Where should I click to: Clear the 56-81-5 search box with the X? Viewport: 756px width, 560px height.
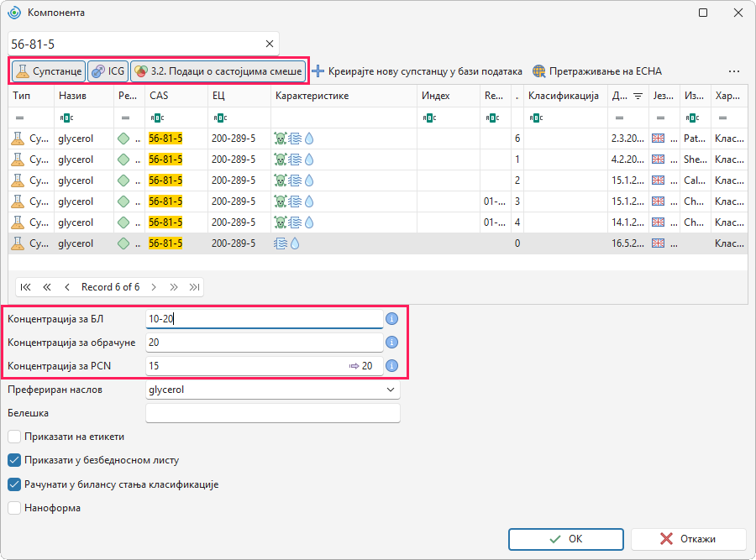coord(270,44)
